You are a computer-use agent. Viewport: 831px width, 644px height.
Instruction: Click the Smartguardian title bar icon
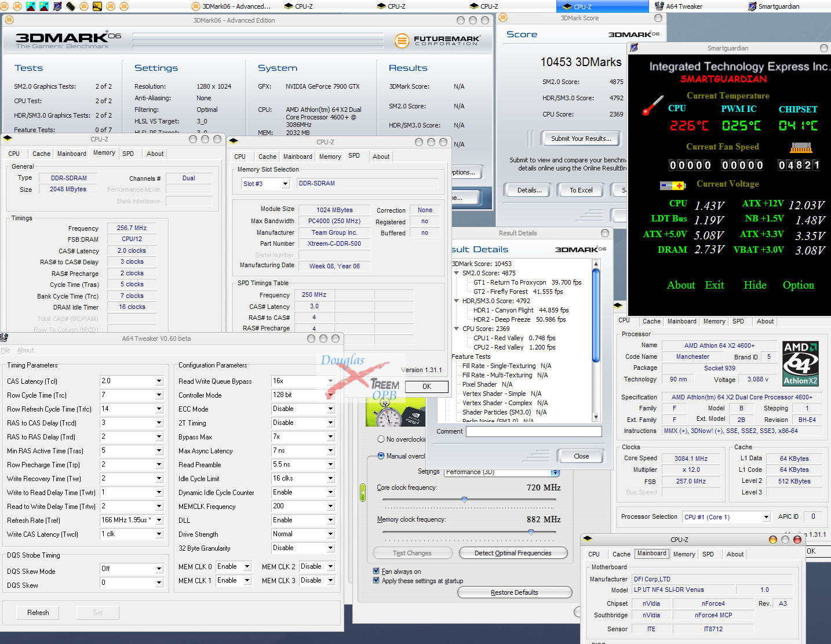634,48
